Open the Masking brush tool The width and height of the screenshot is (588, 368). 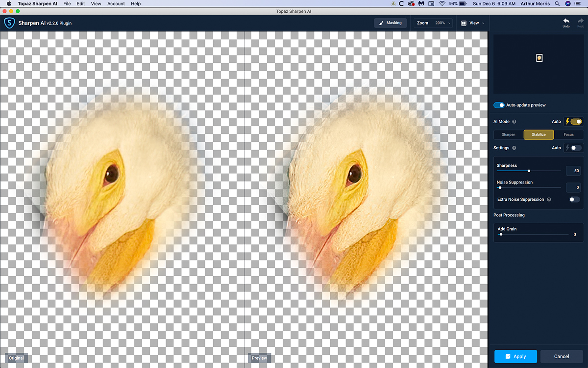pyautogui.click(x=391, y=23)
